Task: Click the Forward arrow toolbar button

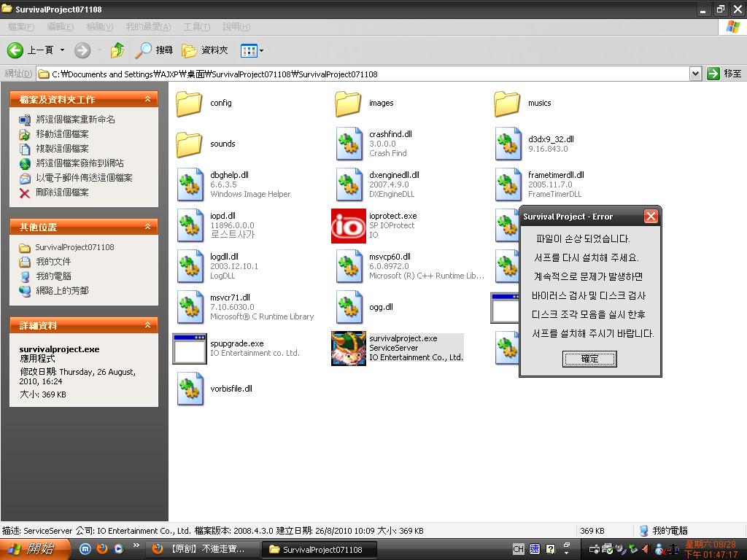Action: coord(82,50)
